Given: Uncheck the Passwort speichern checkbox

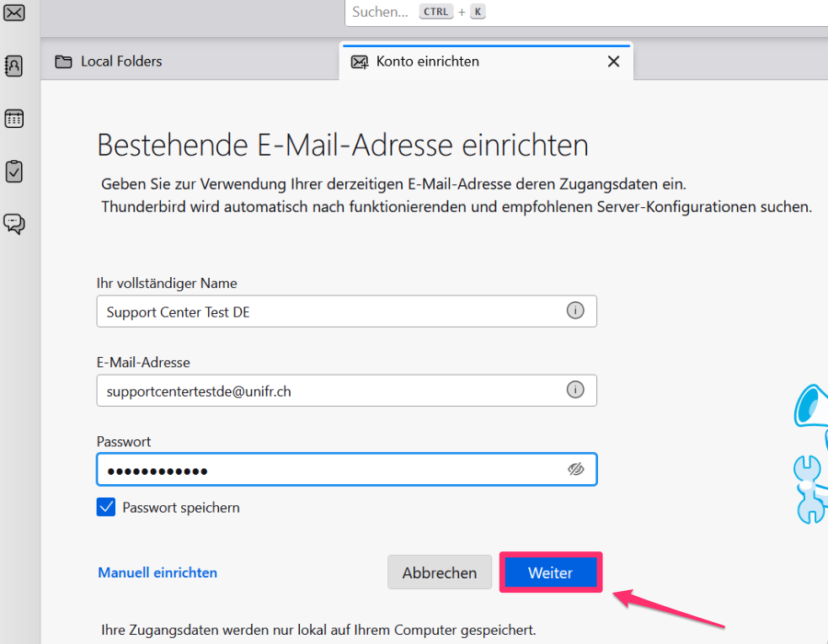Looking at the screenshot, I should pyautogui.click(x=106, y=508).
